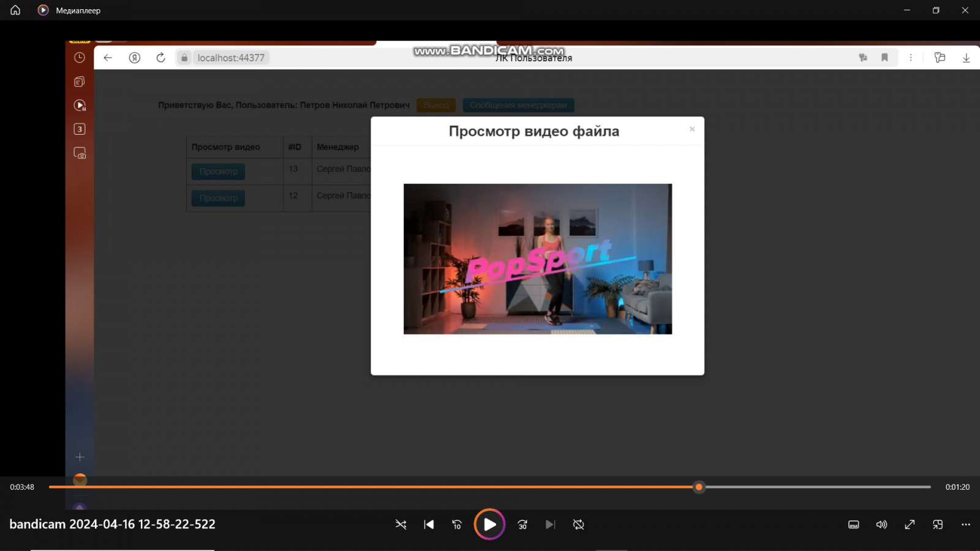Open the subtitles and captions menu

(853, 525)
